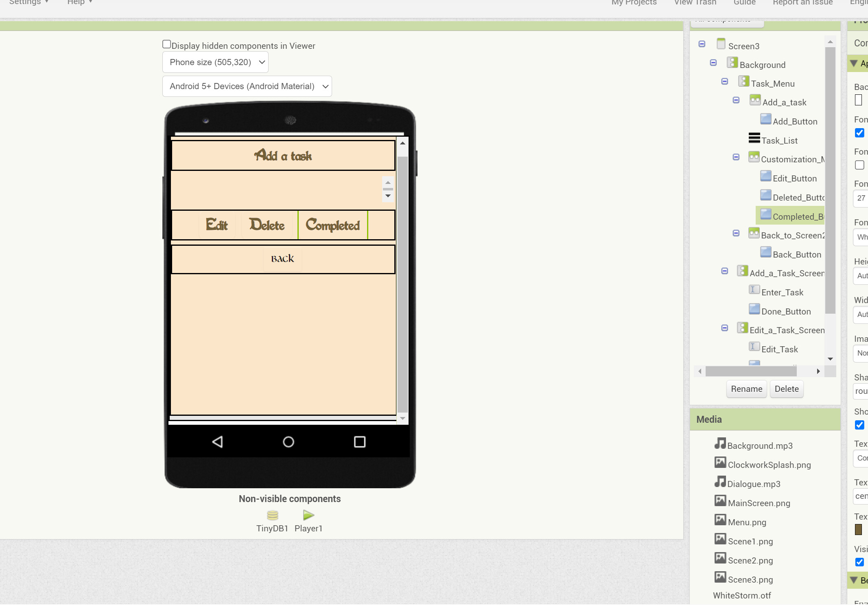Click the Delete component button
Screen dimensions: 868x605
[786, 389]
